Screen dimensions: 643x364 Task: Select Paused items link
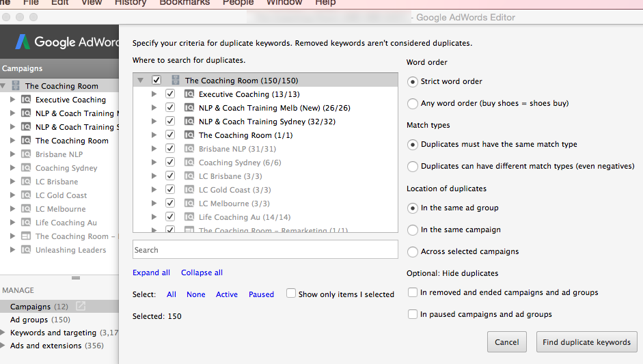[261, 294]
